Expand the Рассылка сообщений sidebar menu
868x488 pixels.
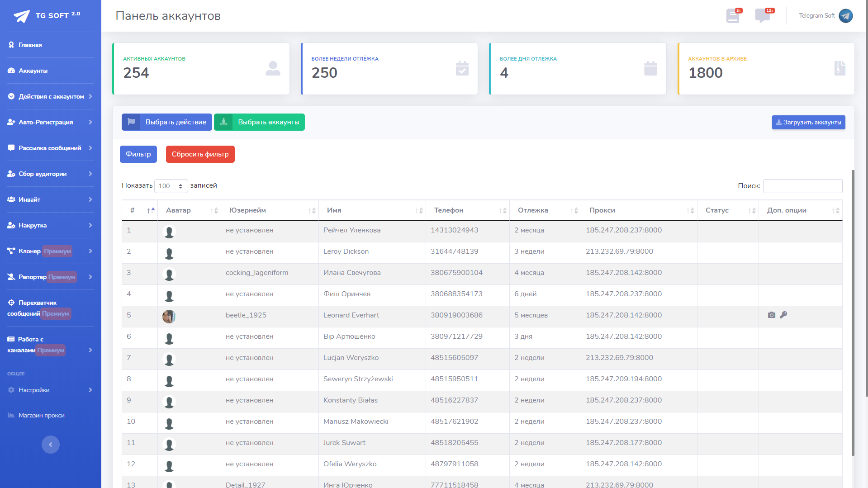[50, 148]
